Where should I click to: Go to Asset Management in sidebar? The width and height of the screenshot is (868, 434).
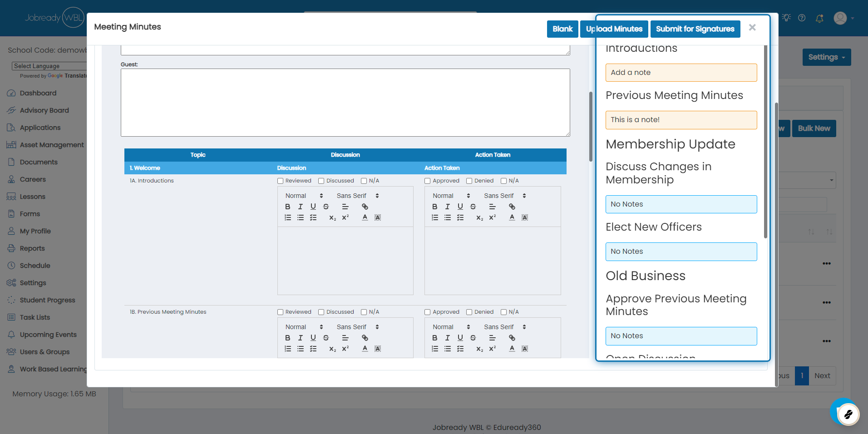tap(52, 145)
